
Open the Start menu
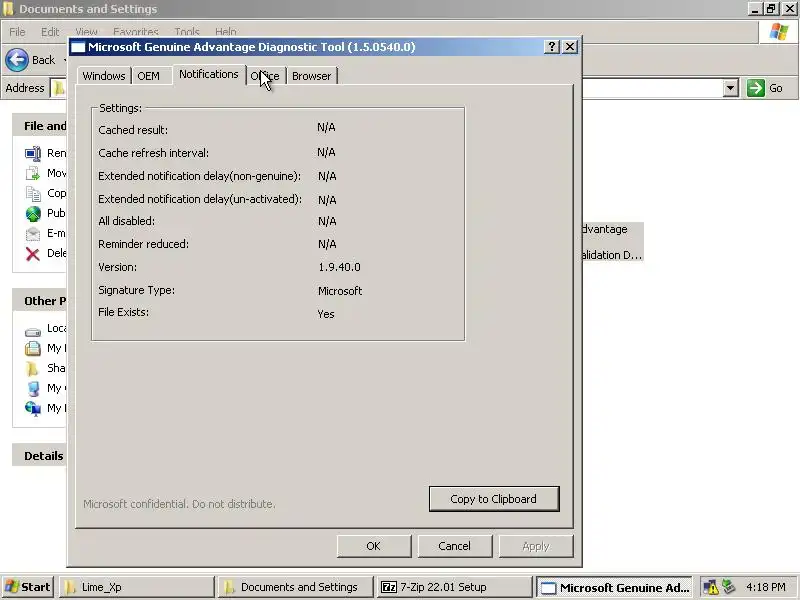[28, 587]
